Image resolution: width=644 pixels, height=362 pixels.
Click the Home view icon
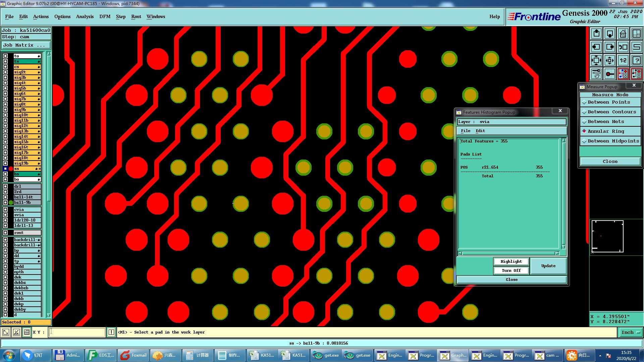(623, 34)
